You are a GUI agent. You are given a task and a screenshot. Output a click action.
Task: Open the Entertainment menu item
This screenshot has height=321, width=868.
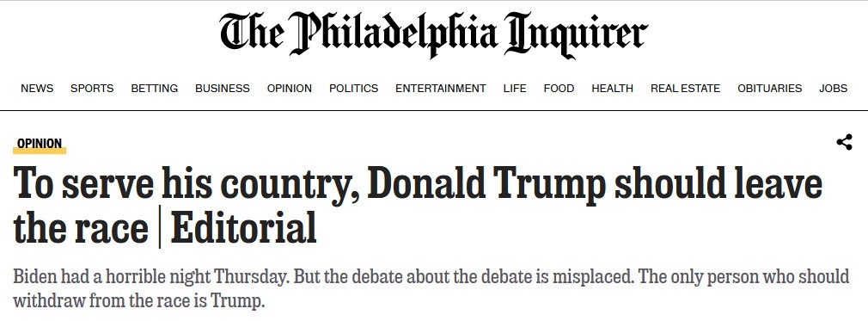[441, 88]
